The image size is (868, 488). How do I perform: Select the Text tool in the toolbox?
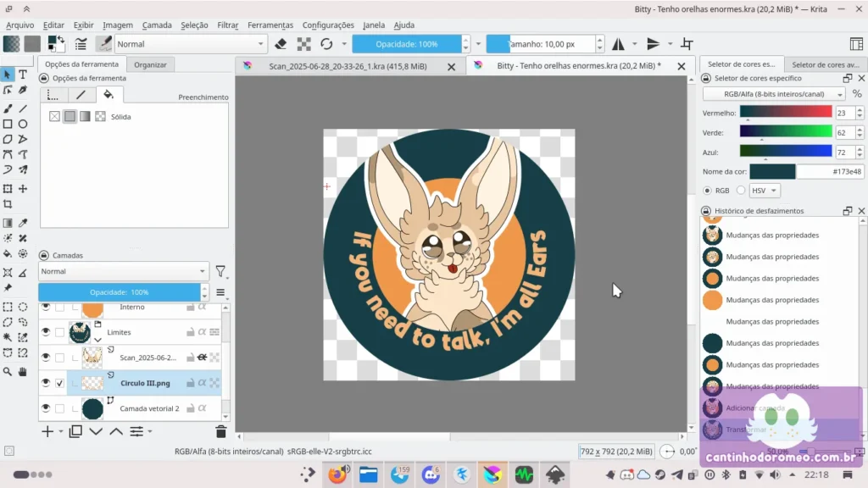[x=23, y=75]
